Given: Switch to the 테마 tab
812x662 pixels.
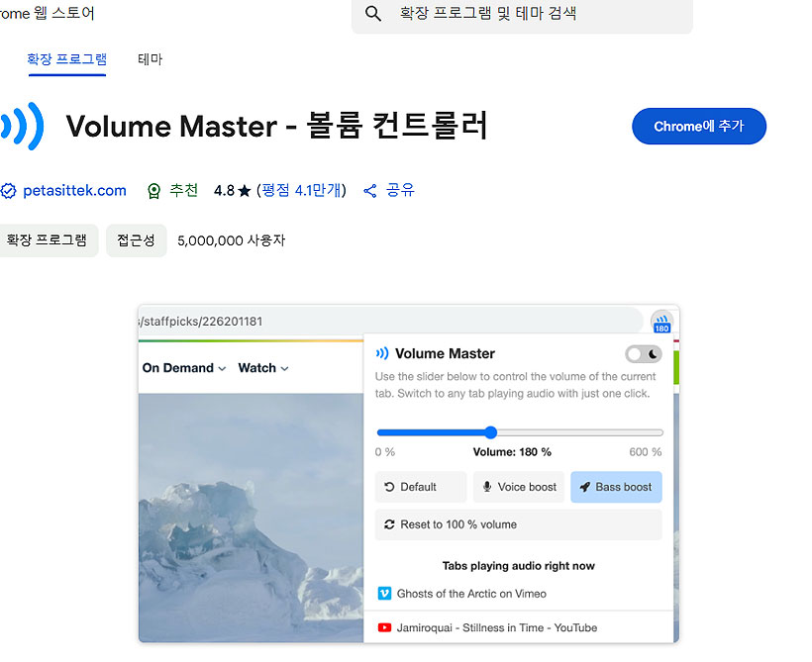Looking at the screenshot, I should click(x=149, y=59).
